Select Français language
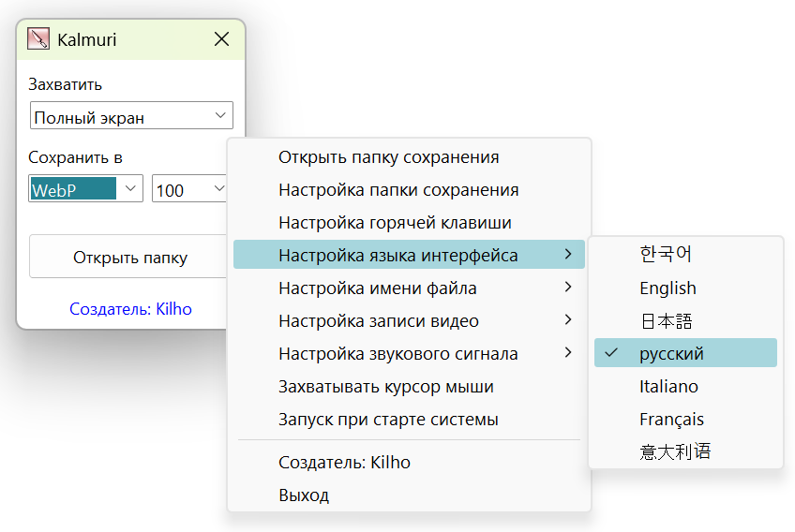The height and width of the screenshot is (532, 795). (685, 419)
